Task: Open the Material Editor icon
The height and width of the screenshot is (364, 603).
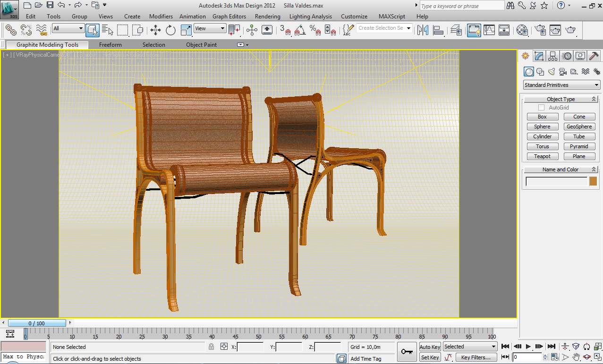Action: [522, 30]
